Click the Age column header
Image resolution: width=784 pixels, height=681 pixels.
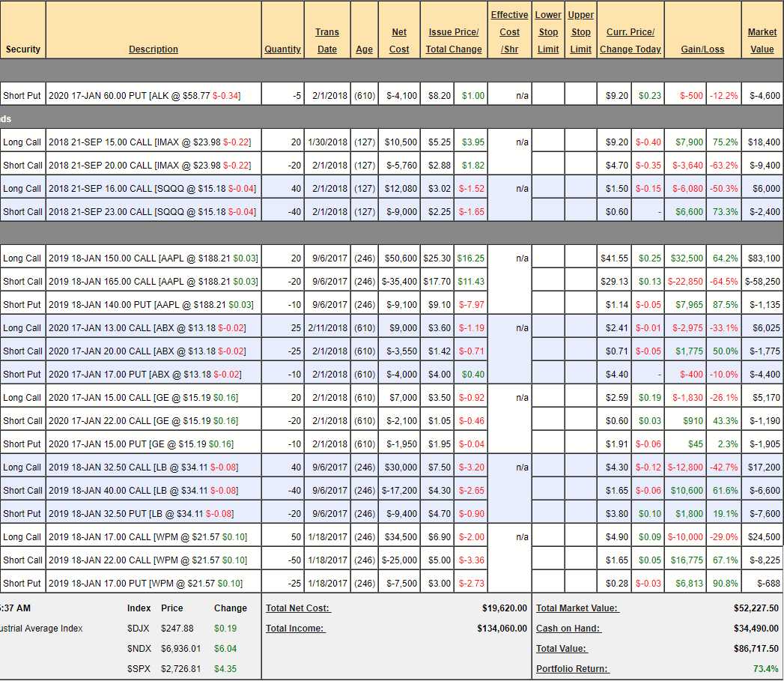click(x=364, y=49)
